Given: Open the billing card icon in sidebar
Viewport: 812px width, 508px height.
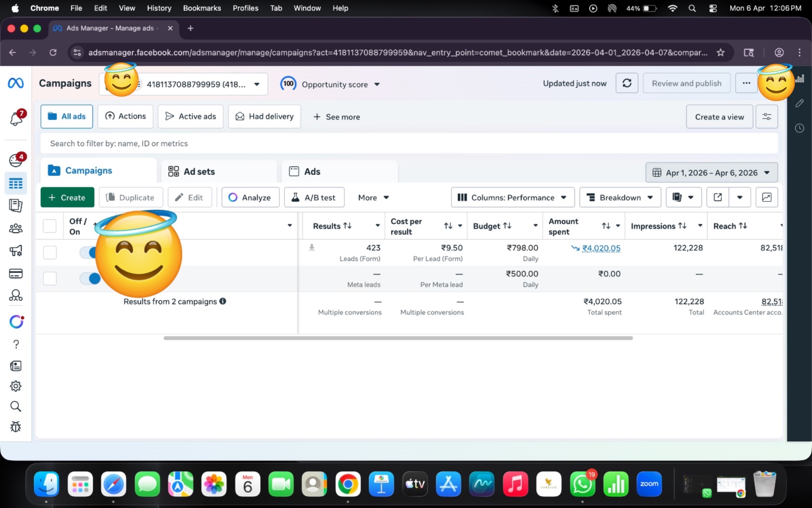Looking at the screenshot, I should (x=16, y=274).
